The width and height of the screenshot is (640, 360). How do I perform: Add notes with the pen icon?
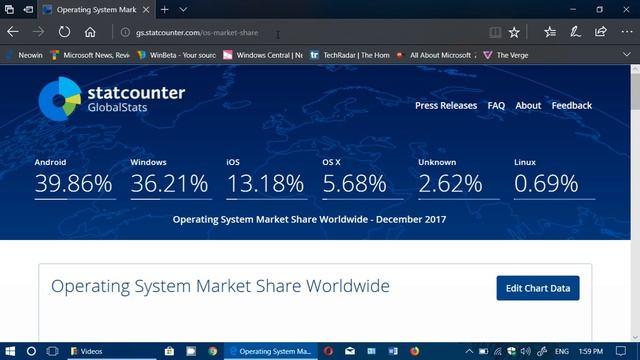point(576,32)
